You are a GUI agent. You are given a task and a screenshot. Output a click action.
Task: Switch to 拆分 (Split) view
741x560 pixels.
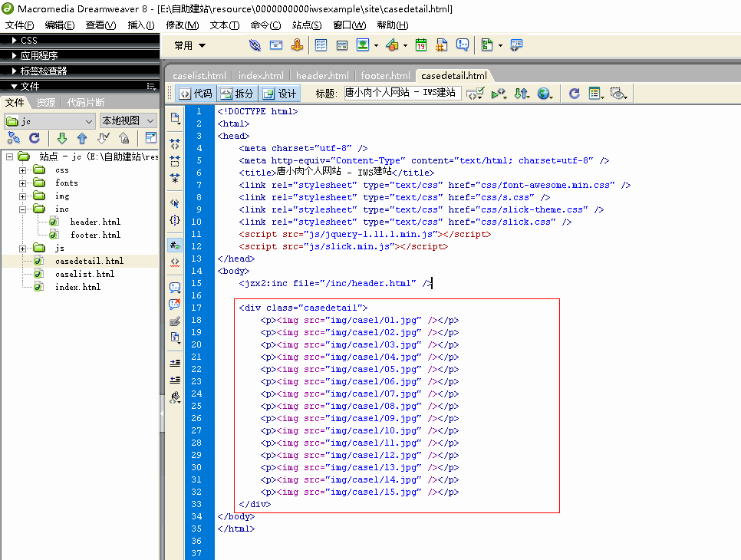[x=237, y=94]
